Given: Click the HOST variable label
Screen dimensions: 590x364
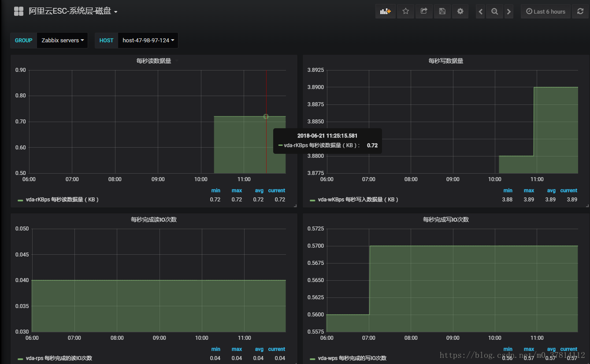Looking at the screenshot, I should pyautogui.click(x=106, y=40).
